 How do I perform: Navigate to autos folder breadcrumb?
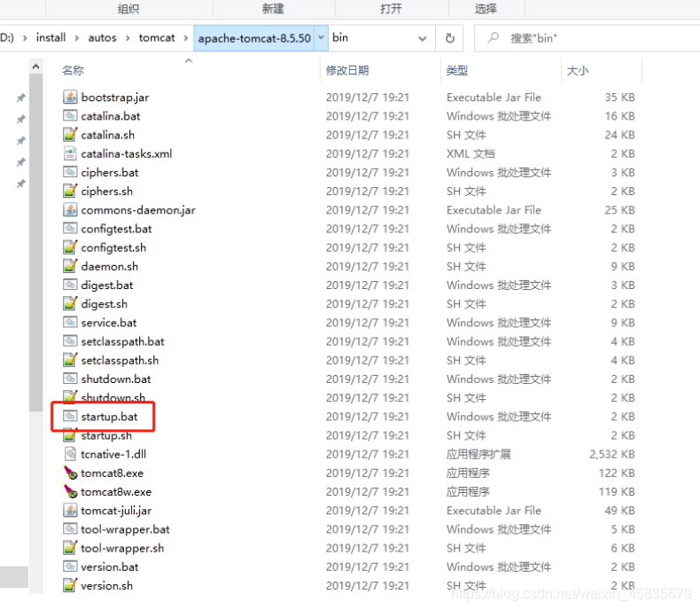[102, 38]
